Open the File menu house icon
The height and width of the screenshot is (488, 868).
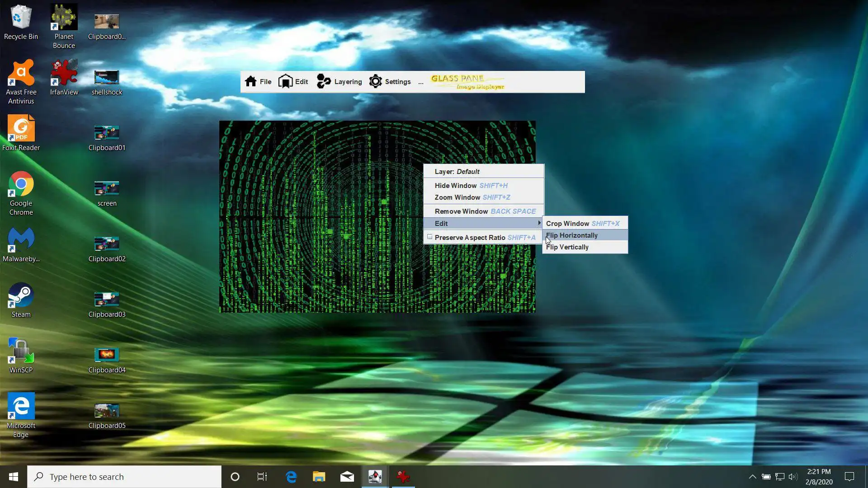(251, 81)
